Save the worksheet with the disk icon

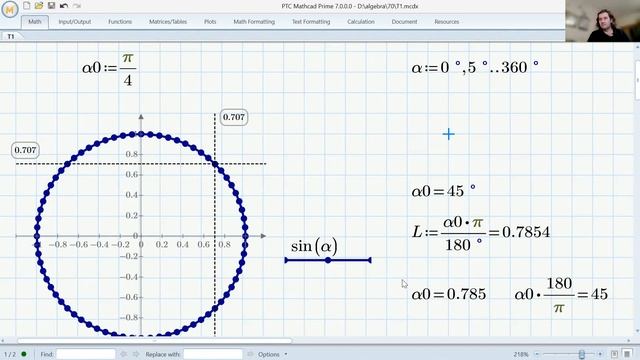point(51,5)
